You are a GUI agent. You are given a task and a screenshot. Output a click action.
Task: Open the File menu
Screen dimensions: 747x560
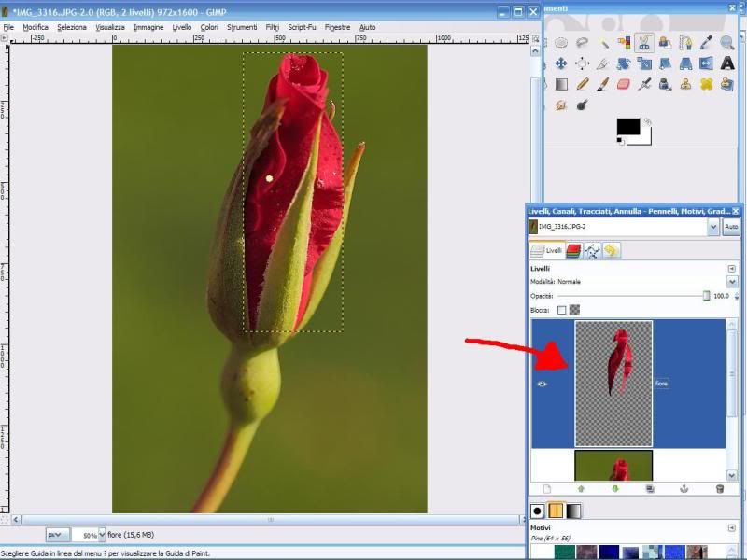pyautogui.click(x=8, y=27)
